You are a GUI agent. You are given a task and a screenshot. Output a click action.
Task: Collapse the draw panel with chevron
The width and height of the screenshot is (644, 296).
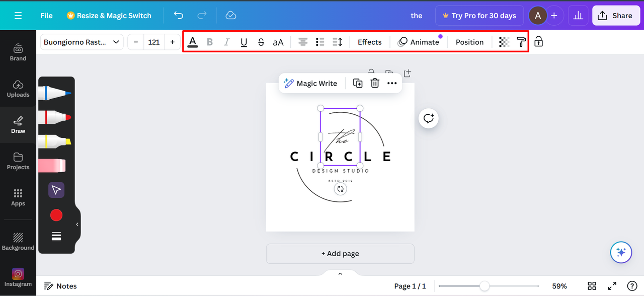pos(77,225)
